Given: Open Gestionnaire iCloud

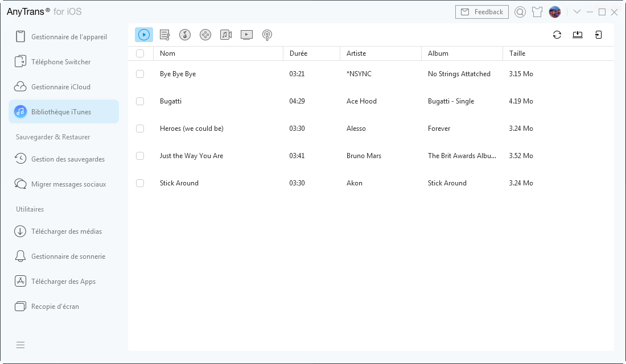Looking at the screenshot, I should (x=64, y=86).
